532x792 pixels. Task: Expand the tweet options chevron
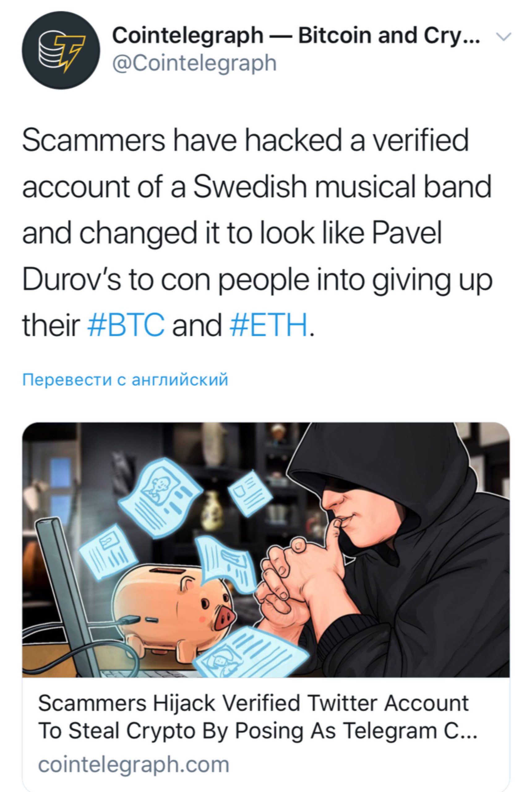click(504, 36)
